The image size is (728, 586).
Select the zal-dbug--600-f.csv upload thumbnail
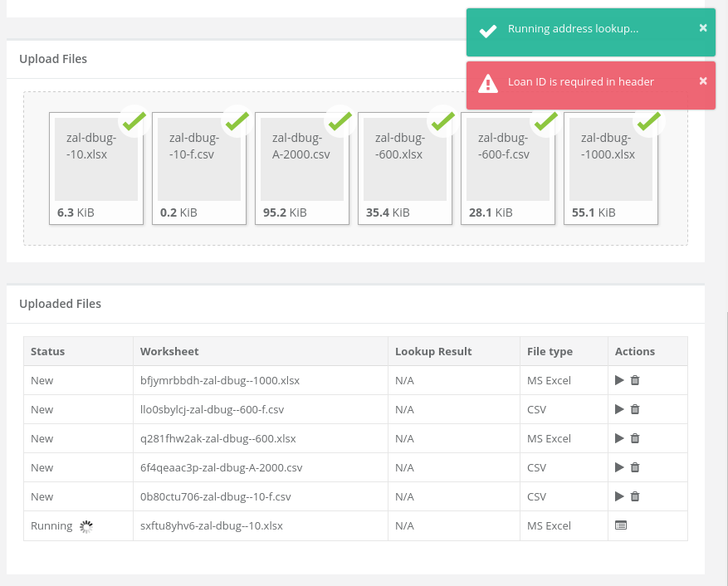pos(508,168)
